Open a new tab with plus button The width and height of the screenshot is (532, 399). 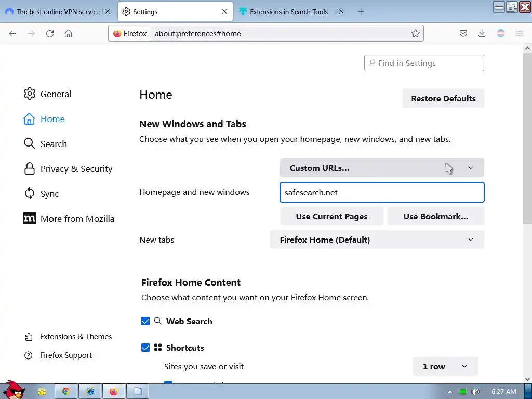coord(361,12)
